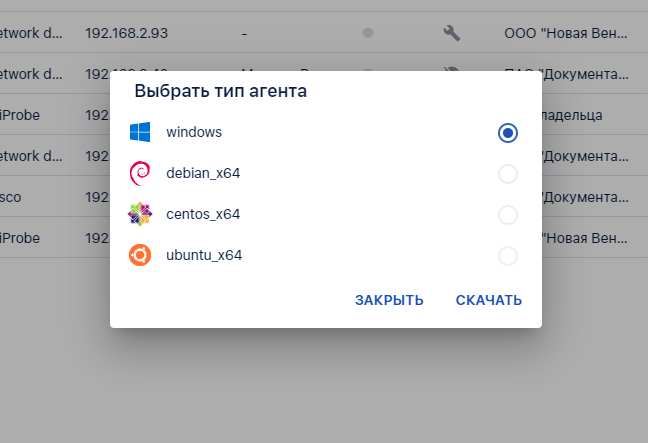Select the ubuntu_x64 radio button
The width and height of the screenshot is (648, 443).
[x=508, y=256]
